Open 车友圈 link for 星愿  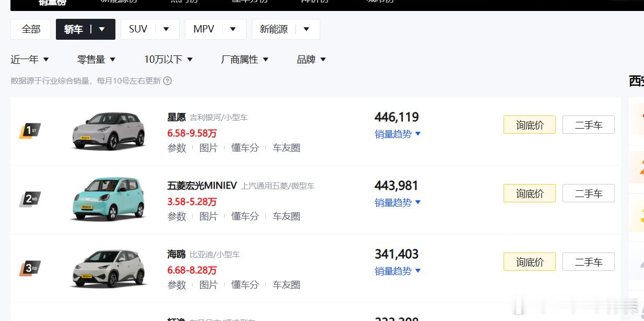(286, 148)
